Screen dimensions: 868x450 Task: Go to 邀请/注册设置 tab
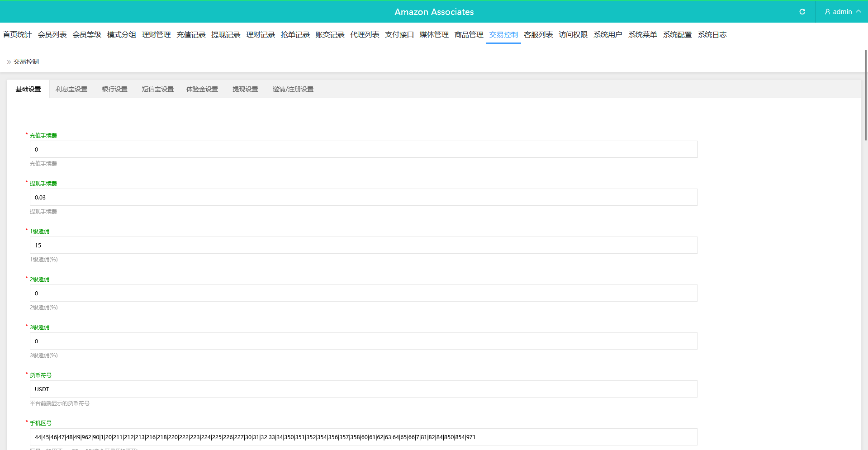click(x=293, y=89)
